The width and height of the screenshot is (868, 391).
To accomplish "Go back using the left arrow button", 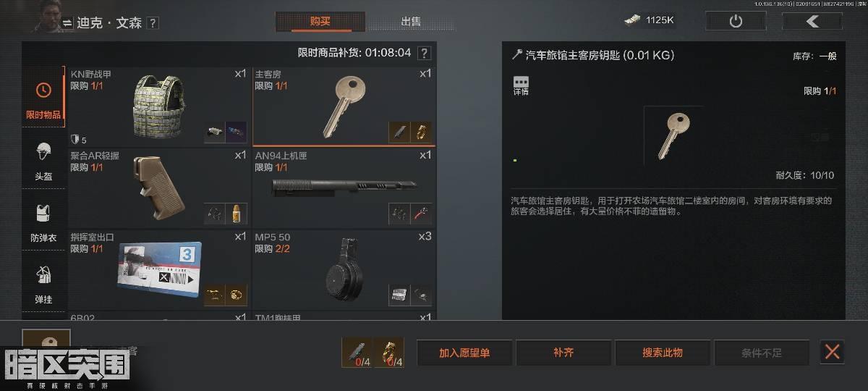I will point(812,21).
